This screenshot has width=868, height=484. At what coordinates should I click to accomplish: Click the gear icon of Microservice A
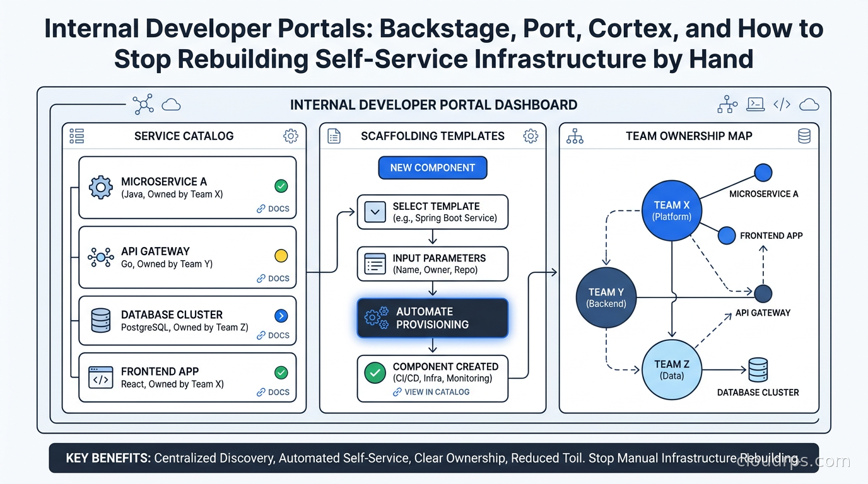101,187
